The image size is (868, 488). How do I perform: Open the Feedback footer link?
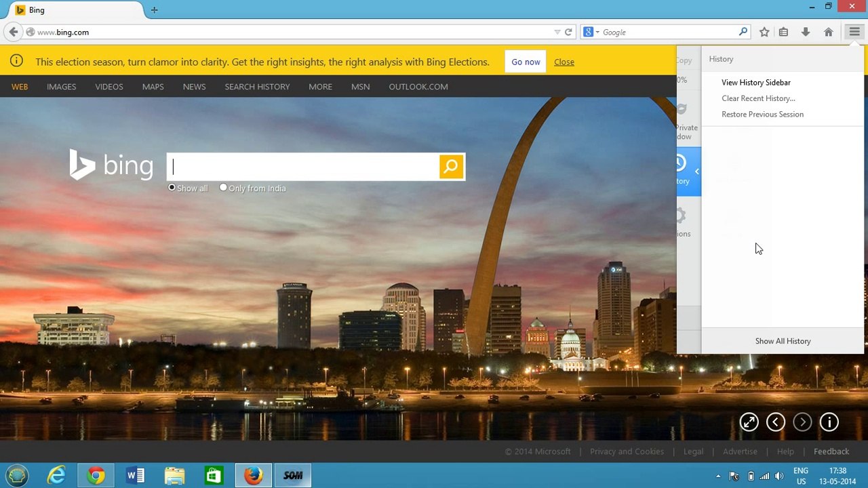click(831, 451)
